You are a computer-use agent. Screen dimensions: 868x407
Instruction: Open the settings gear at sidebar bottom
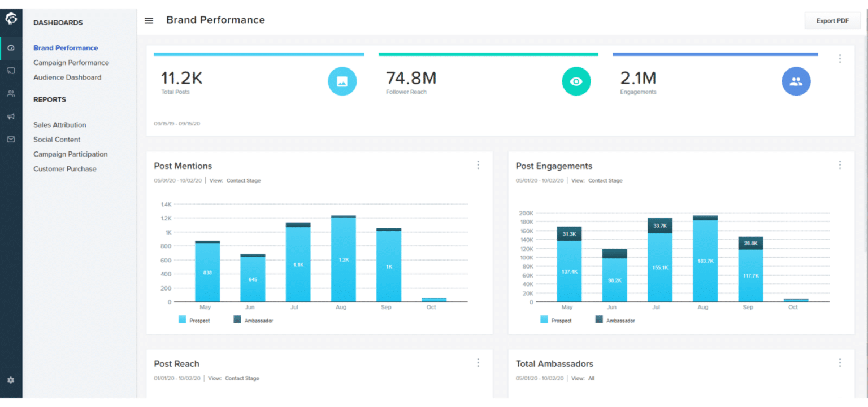click(11, 380)
